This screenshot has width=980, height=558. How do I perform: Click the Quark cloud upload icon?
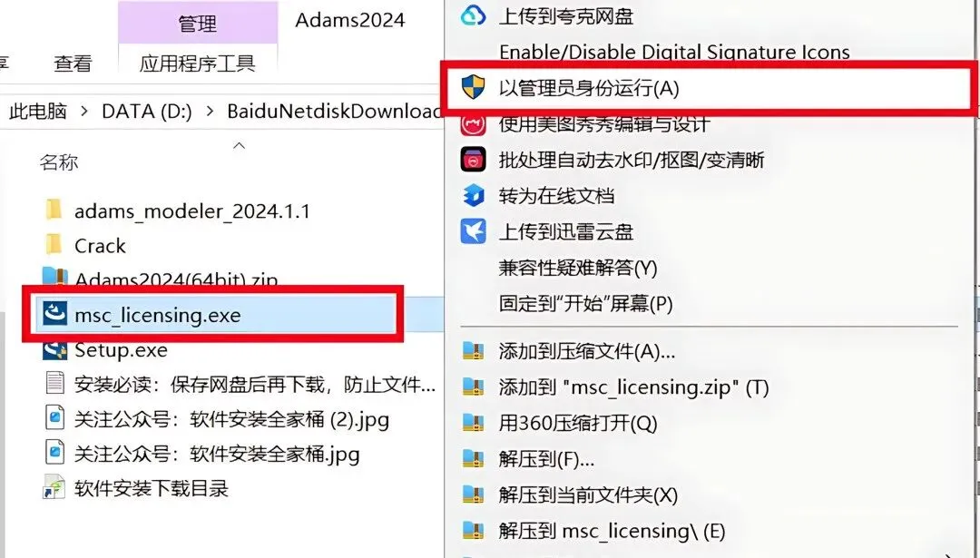(473, 15)
